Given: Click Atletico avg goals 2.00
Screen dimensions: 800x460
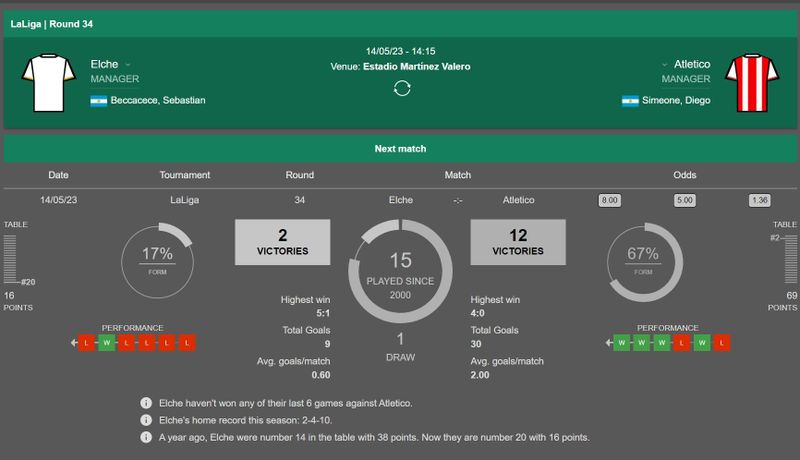Looking at the screenshot, I should point(480,375).
